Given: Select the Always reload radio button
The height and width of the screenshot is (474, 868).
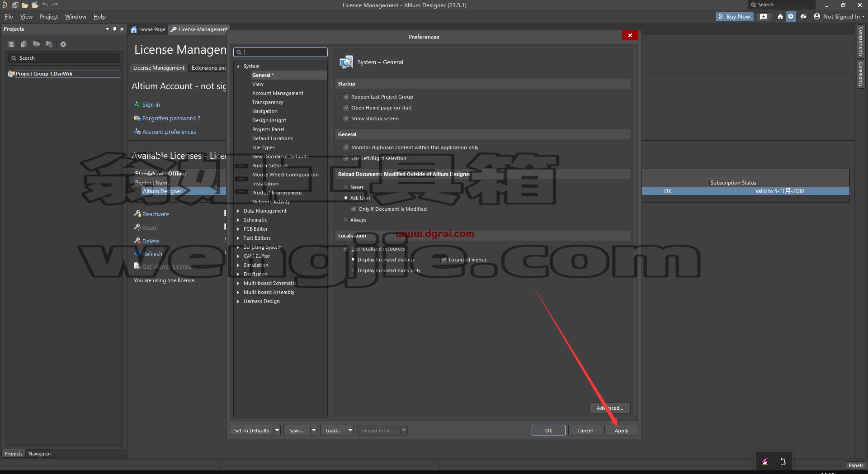Looking at the screenshot, I should pyautogui.click(x=346, y=220).
